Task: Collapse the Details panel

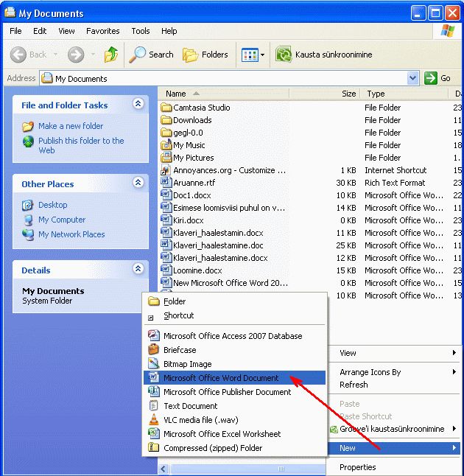Action: pyautogui.click(x=138, y=269)
